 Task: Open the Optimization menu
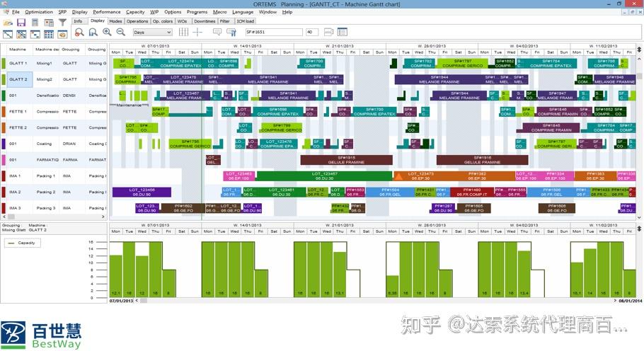tap(39, 12)
